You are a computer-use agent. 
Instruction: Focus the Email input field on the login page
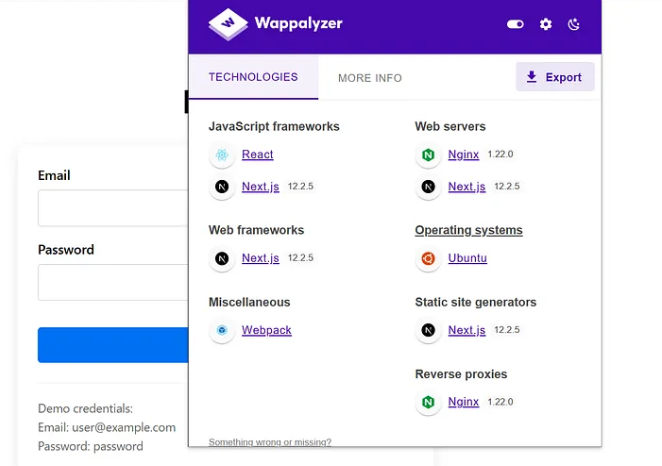coord(113,208)
